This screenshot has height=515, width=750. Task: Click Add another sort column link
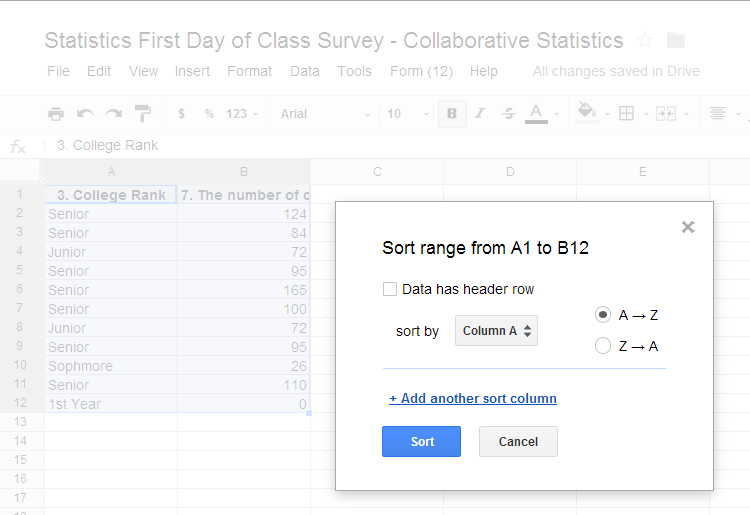[x=473, y=398]
